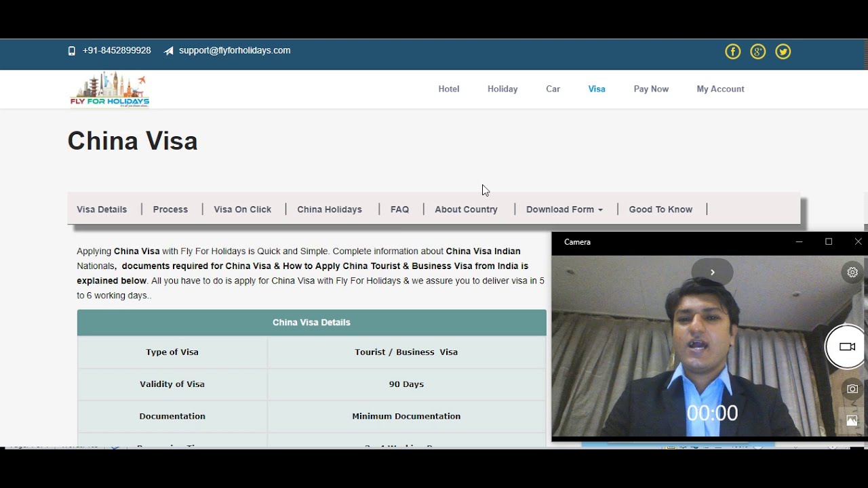
Task: Start video recording in Camera window
Action: tap(846, 347)
